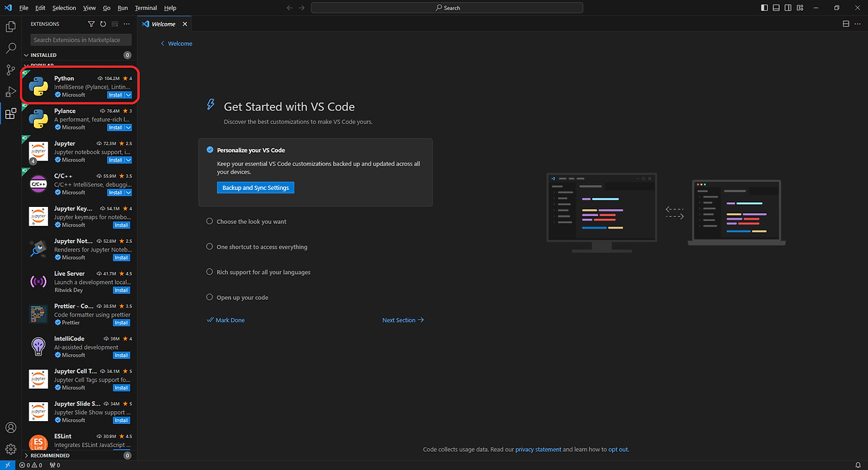Open the opt out link

point(618,450)
